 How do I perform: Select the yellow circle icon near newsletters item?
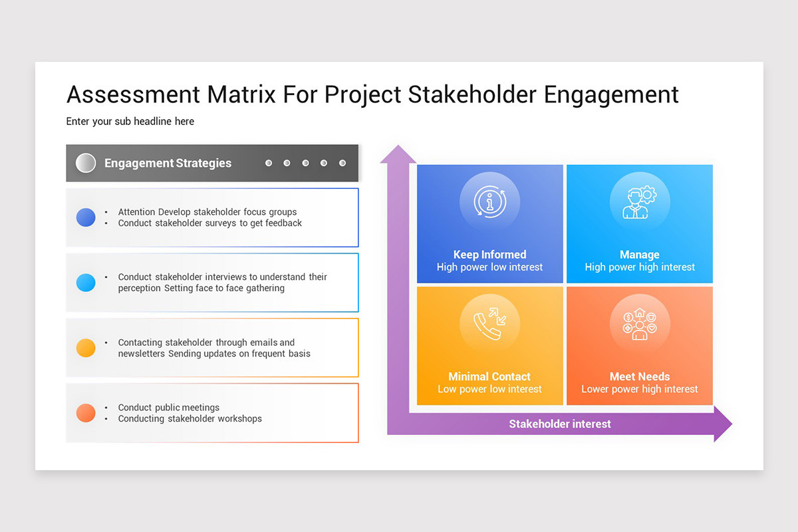[86, 347]
